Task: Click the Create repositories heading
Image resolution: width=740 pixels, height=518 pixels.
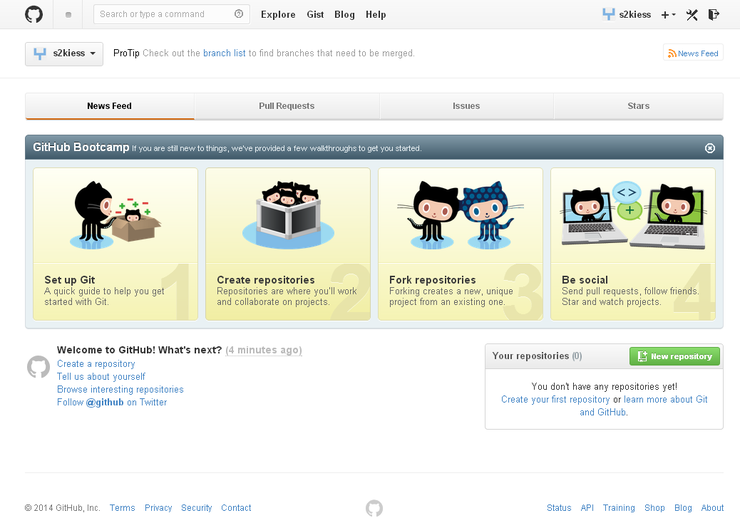Action: pos(266,280)
